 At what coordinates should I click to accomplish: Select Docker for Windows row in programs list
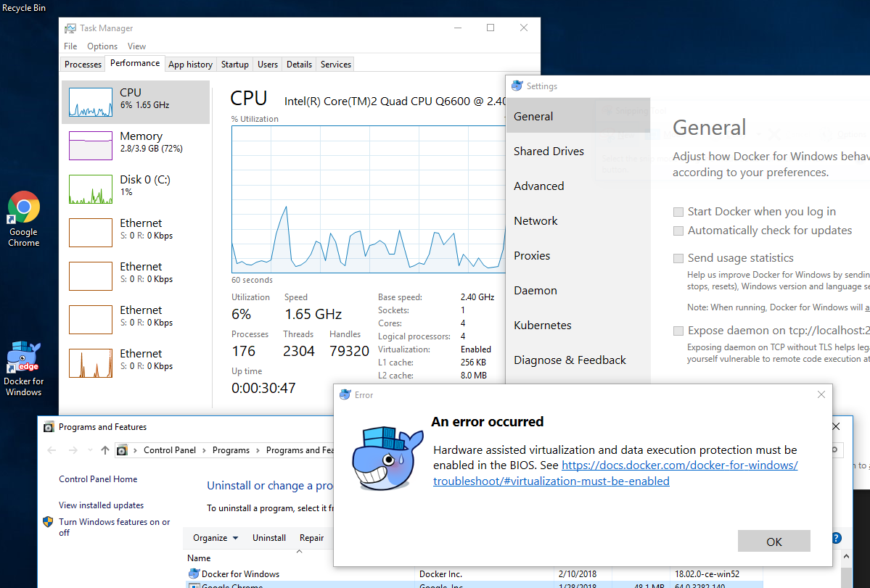[x=475, y=574]
